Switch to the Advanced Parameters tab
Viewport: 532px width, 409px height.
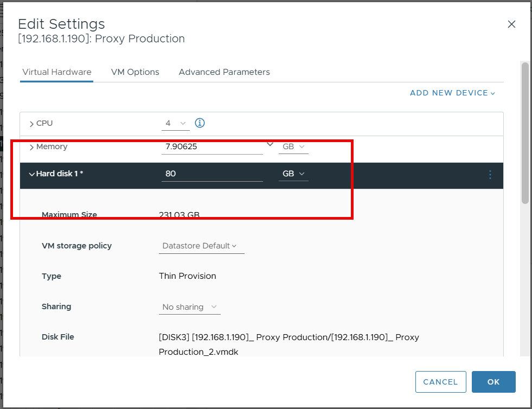pos(224,72)
